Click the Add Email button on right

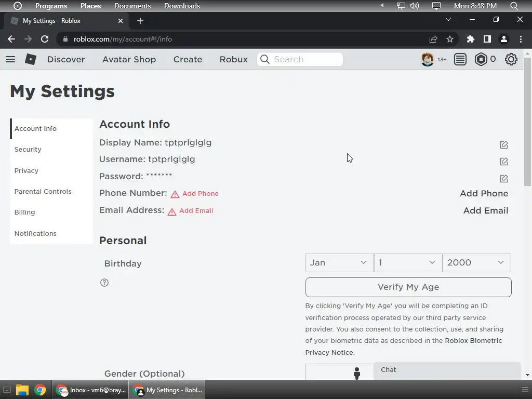pyautogui.click(x=486, y=210)
